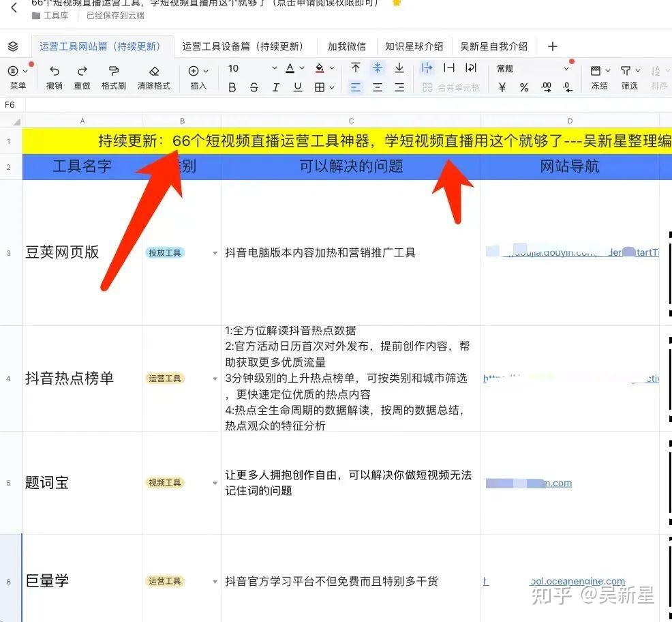
Task: Open the 工具库 folder link
Action: click(x=50, y=16)
